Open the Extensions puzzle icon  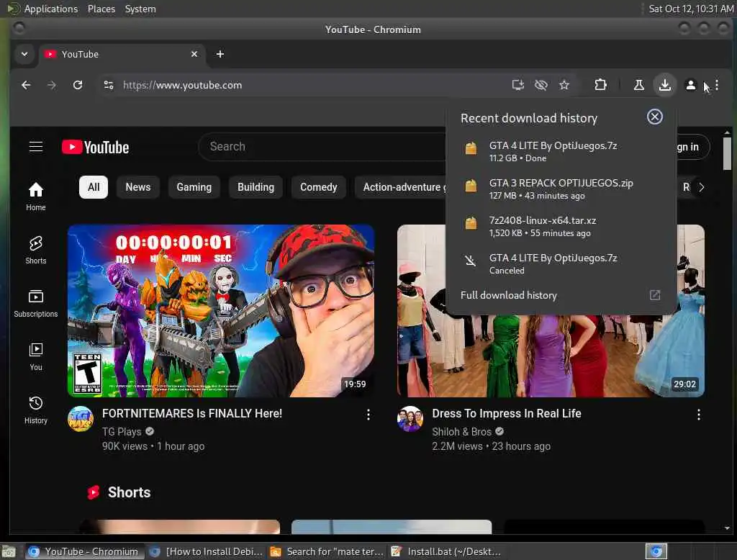click(600, 85)
